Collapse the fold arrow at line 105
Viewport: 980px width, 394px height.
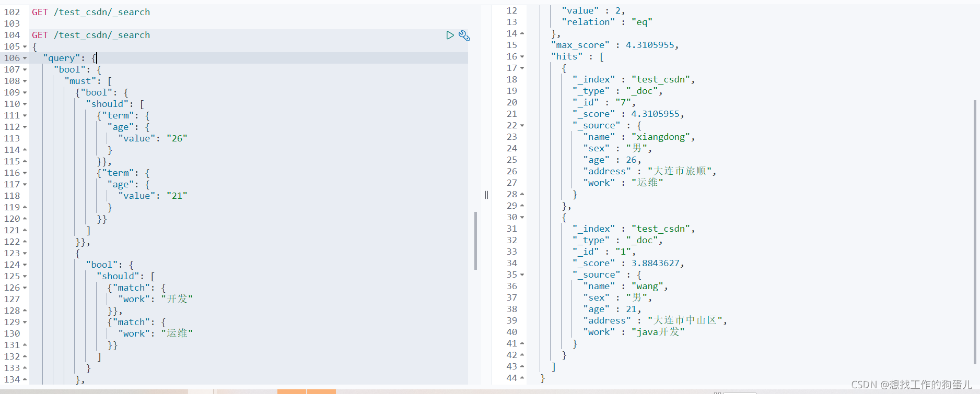point(25,47)
